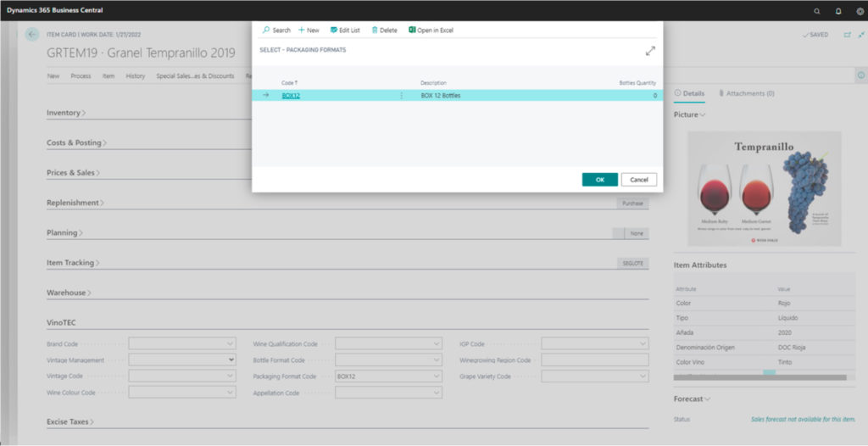Create a New packaging format
The height and width of the screenshot is (446, 868).
click(x=309, y=30)
